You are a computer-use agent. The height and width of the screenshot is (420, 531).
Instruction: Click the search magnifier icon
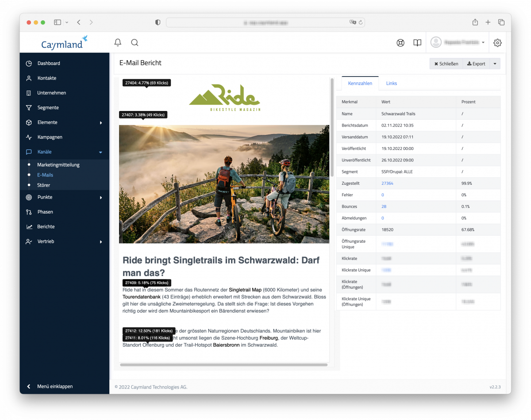click(135, 42)
